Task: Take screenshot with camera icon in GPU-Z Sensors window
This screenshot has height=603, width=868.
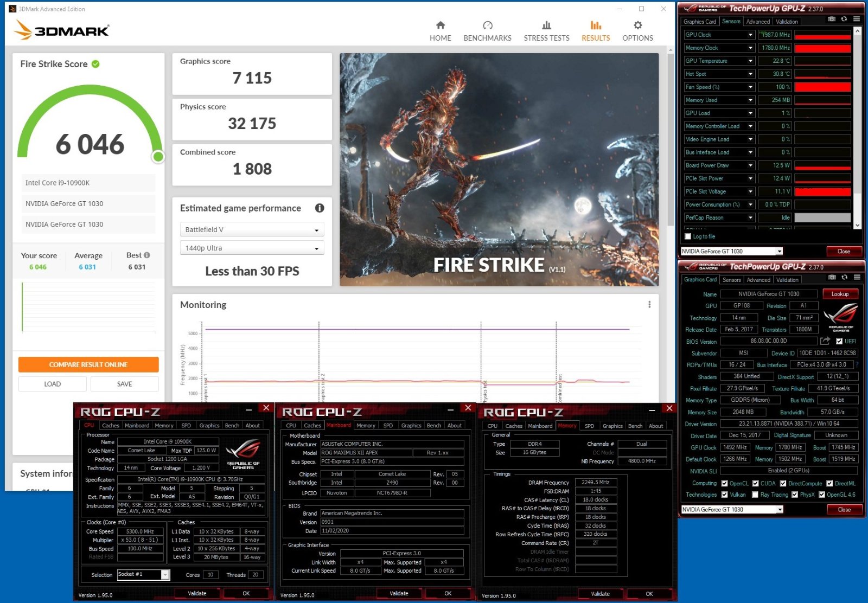Action: click(831, 19)
